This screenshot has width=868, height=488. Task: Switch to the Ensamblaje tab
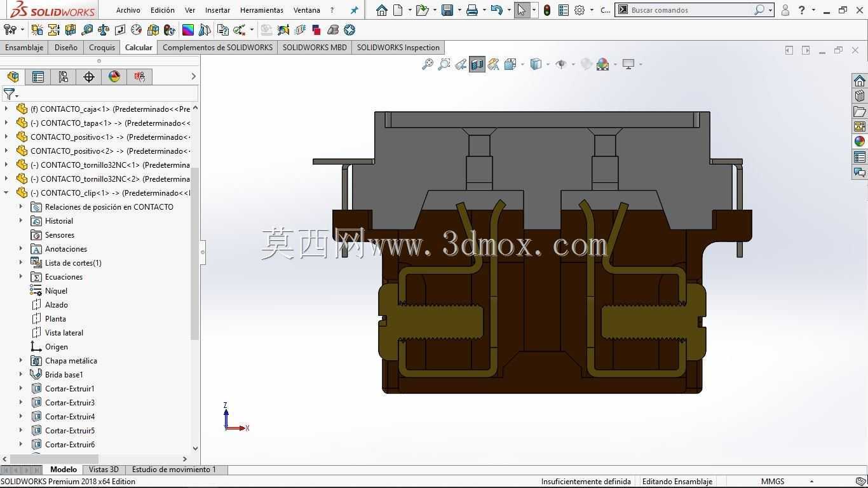point(24,48)
